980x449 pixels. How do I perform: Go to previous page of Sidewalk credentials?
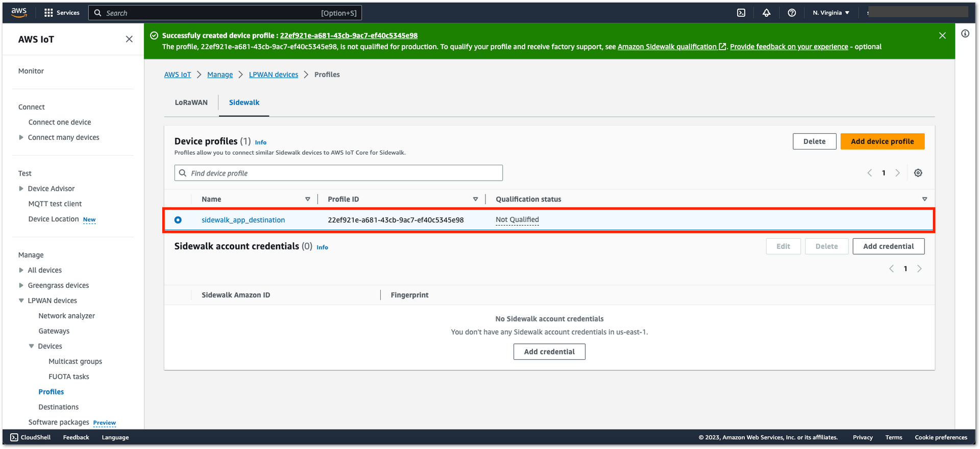[x=892, y=269]
